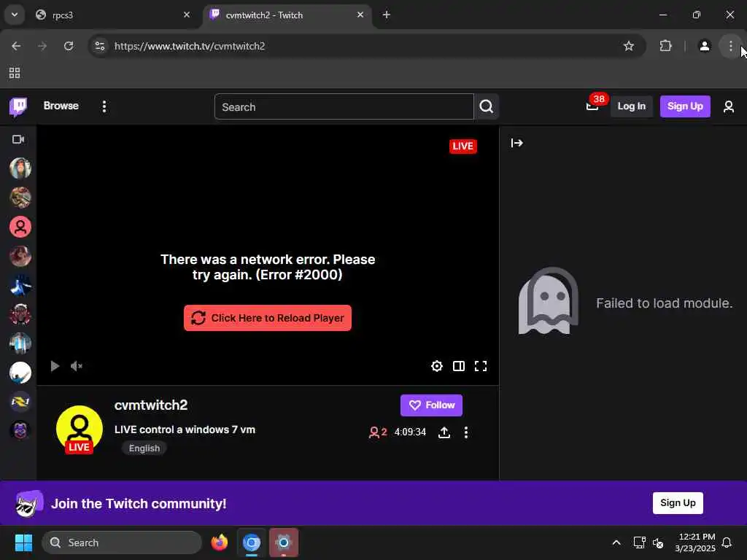Click the Twitch logo home icon
Image resolution: width=747 pixels, height=560 pixels.
point(18,106)
